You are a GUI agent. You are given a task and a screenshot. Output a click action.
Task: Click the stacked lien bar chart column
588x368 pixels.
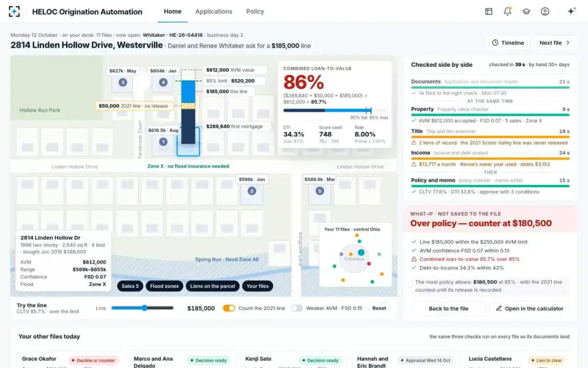pyautogui.click(x=188, y=107)
